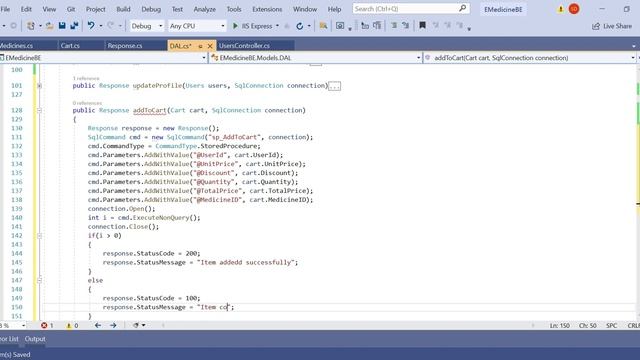Click '1 reference' above updateProfile
The width and height of the screenshot is (640, 360).
tap(86, 78)
